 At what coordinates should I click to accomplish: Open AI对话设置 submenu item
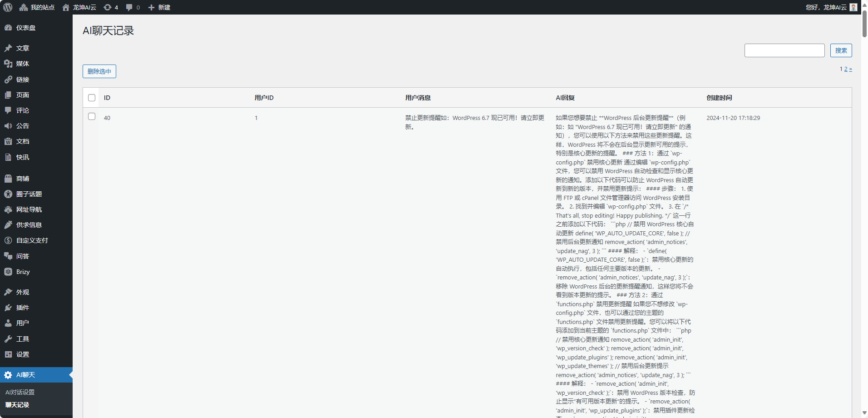[20, 392]
